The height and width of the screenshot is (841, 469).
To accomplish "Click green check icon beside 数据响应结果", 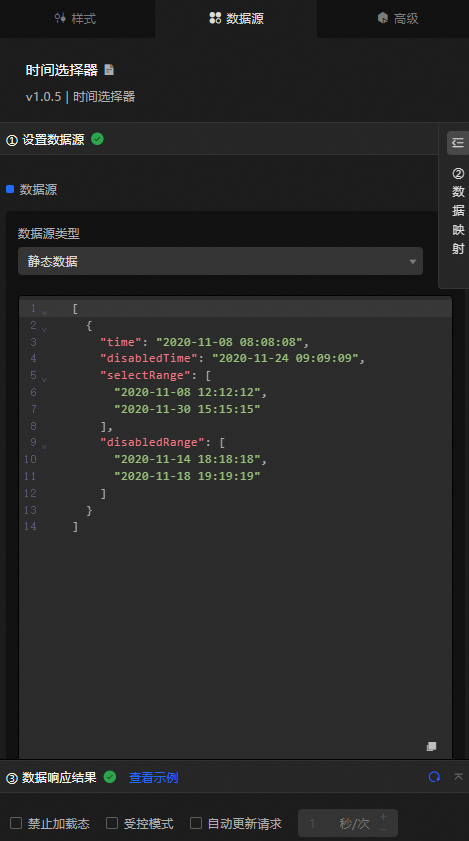I will click(x=110, y=777).
